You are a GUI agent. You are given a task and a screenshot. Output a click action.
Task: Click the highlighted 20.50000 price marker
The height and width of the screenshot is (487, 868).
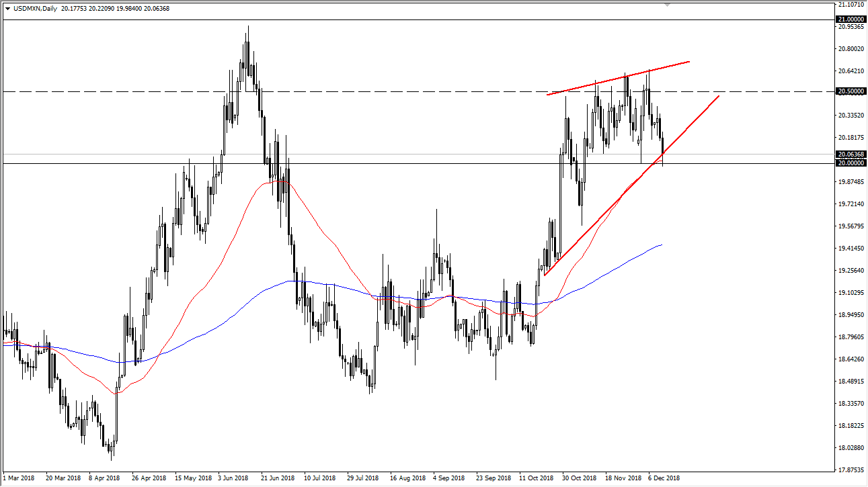pos(851,91)
